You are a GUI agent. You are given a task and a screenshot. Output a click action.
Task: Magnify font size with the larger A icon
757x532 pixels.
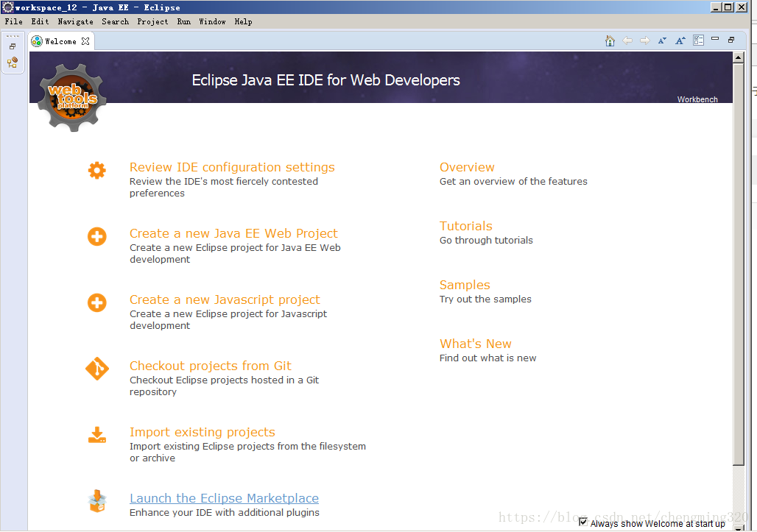coord(680,41)
